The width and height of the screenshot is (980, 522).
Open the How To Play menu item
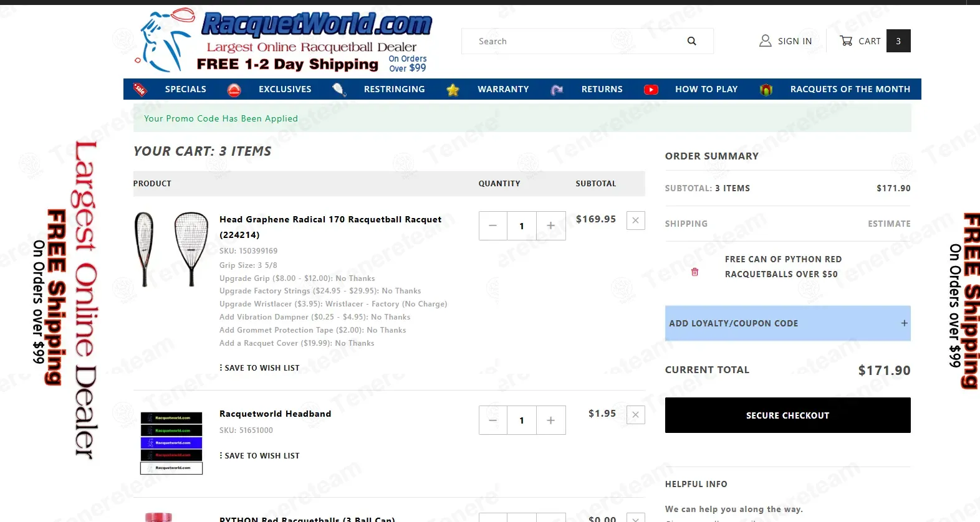pyautogui.click(x=706, y=89)
